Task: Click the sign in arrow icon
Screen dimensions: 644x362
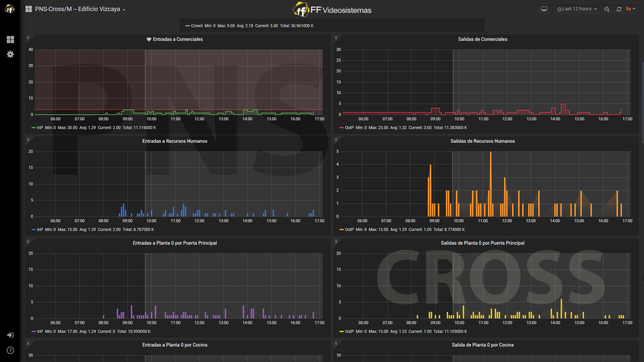Action: [x=10, y=335]
